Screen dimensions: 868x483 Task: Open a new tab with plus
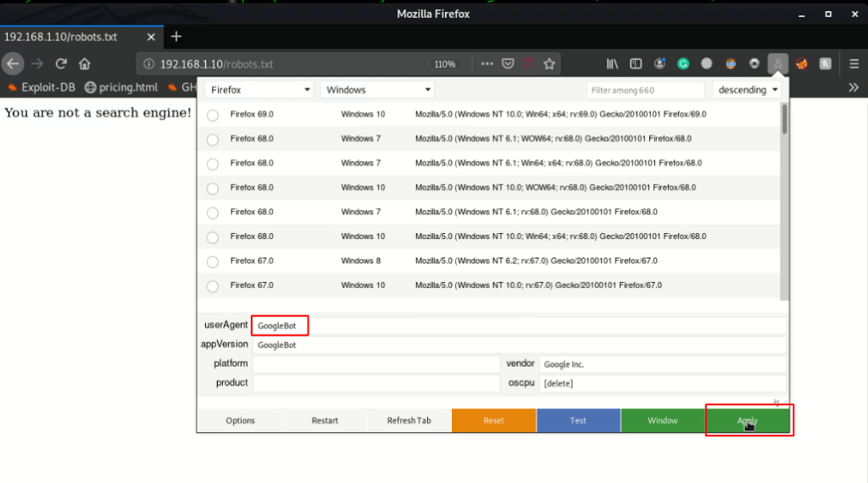176,36
